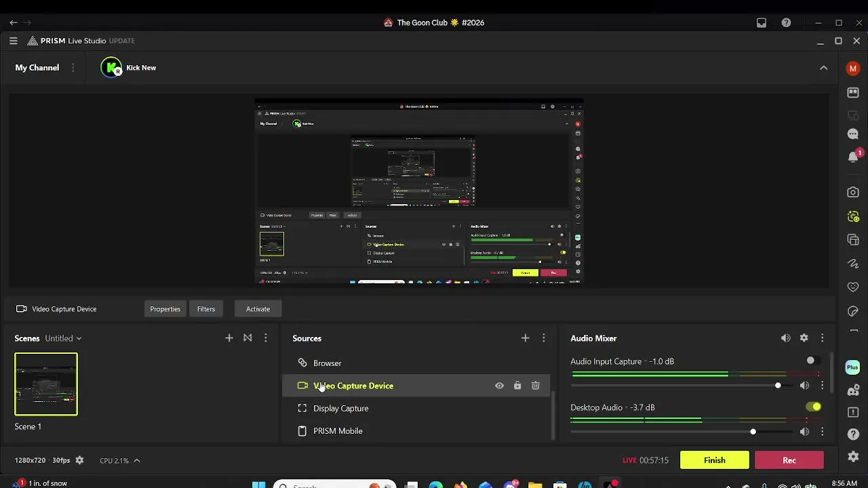The image size is (868, 488).
Task: Click the back arrow in title bar
Action: tap(13, 22)
